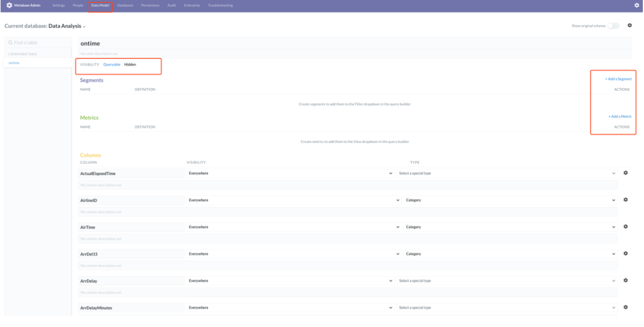This screenshot has width=644, height=327.
Task: Open visibility dropdown for AirlineID
Action: 293,200
